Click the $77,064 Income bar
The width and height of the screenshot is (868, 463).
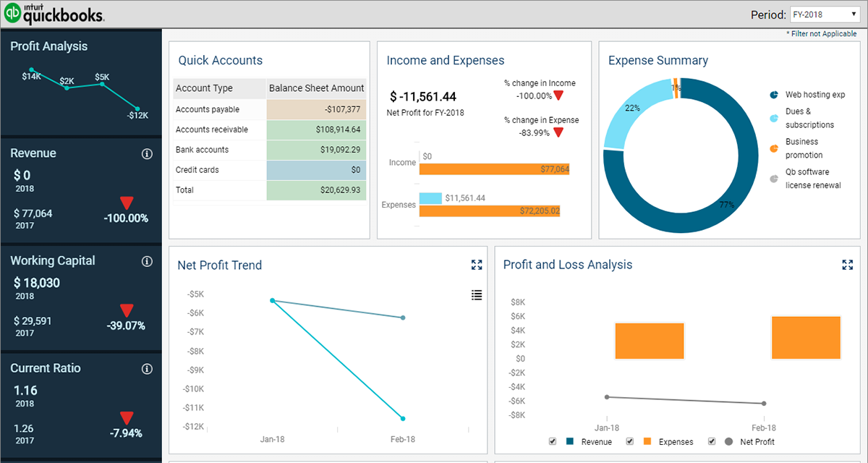click(x=494, y=168)
